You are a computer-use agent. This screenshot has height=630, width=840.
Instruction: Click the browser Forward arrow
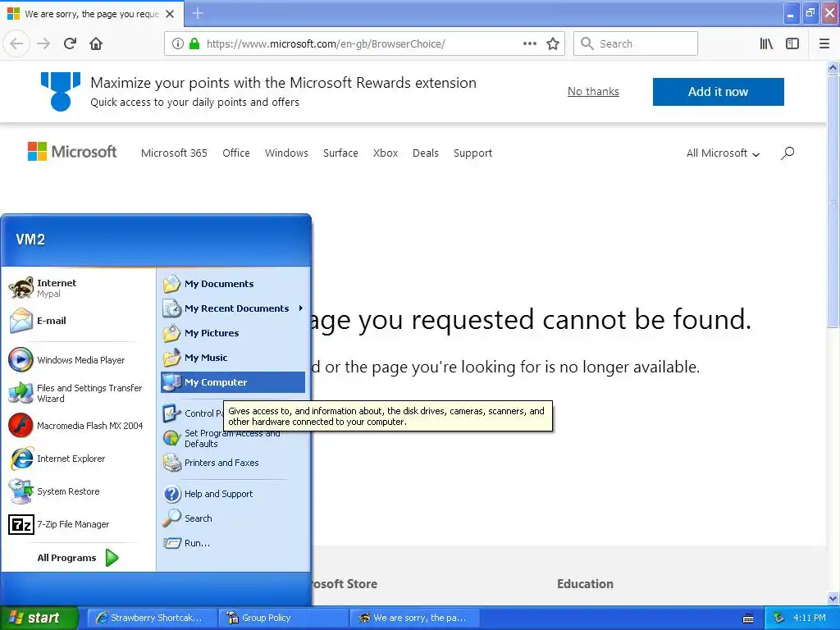point(43,43)
